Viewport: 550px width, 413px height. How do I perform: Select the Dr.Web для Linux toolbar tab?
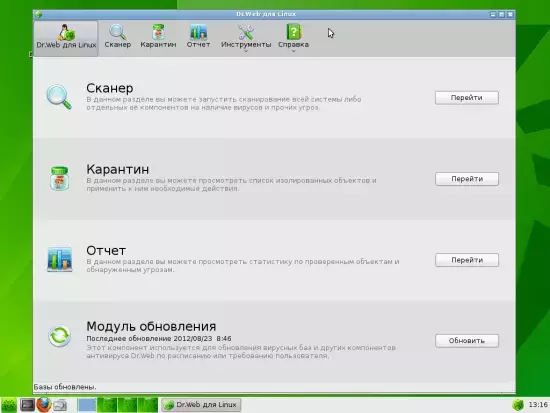click(66, 38)
